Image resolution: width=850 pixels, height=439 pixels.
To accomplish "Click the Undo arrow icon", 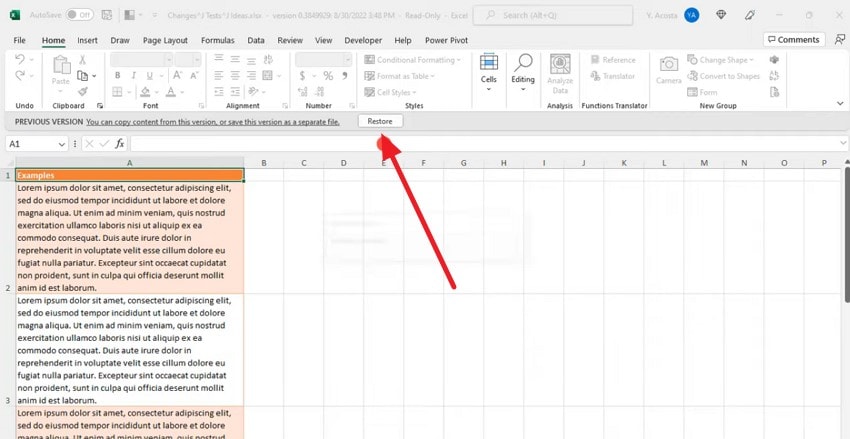I will pyautogui.click(x=20, y=59).
